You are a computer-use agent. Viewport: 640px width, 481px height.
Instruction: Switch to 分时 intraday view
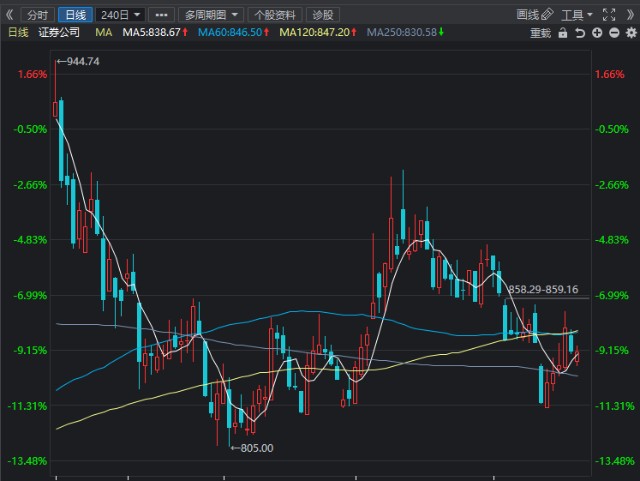point(36,15)
